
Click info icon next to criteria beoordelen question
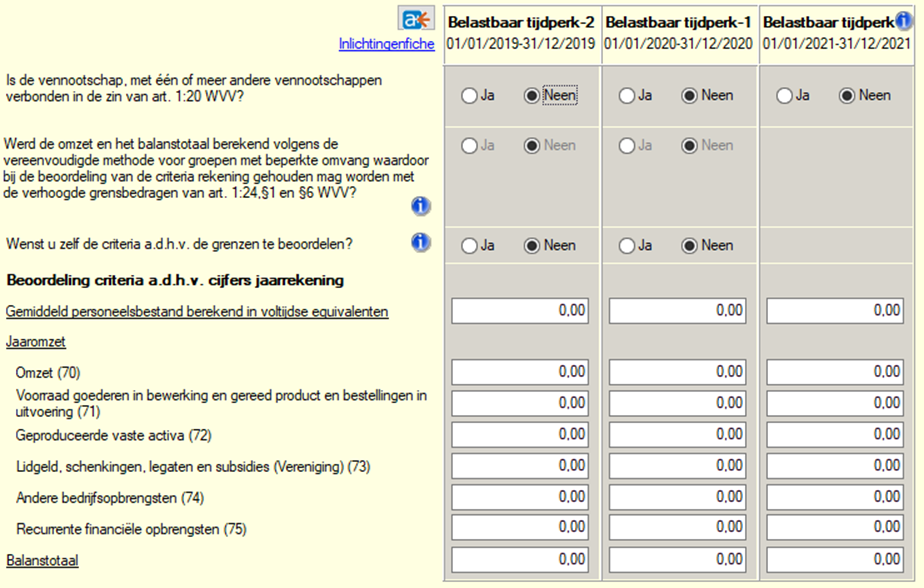tap(421, 242)
